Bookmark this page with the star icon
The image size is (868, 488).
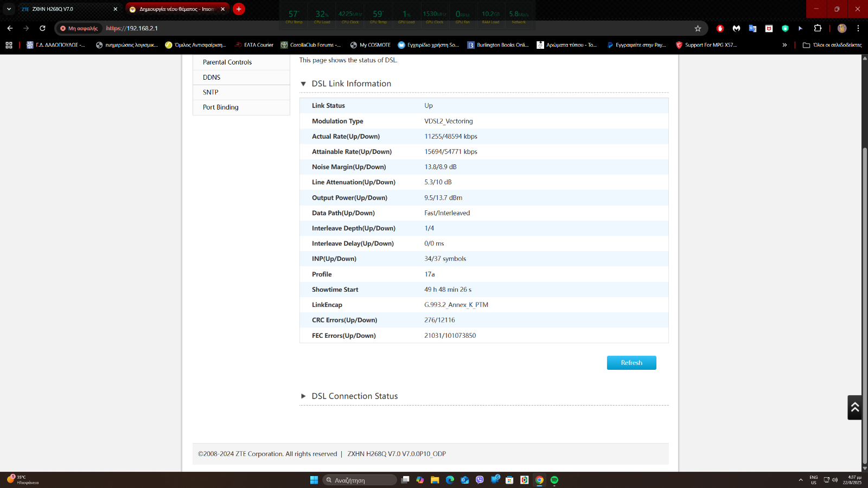coord(698,28)
